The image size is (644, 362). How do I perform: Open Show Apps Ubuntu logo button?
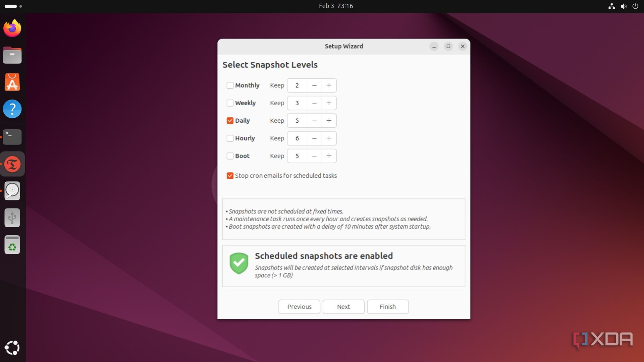(x=12, y=348)
